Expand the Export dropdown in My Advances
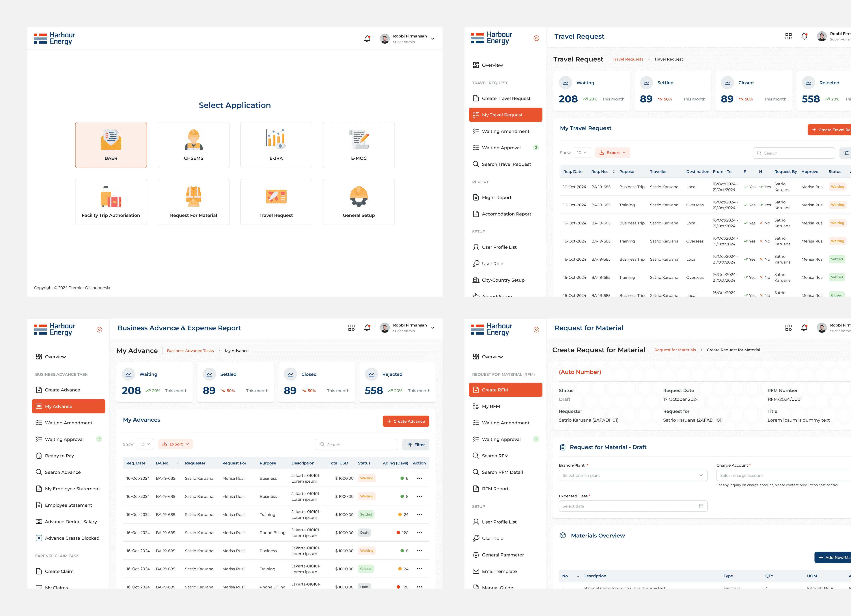Viewport: 851px width, 616px height. click(x=176, y=444)
